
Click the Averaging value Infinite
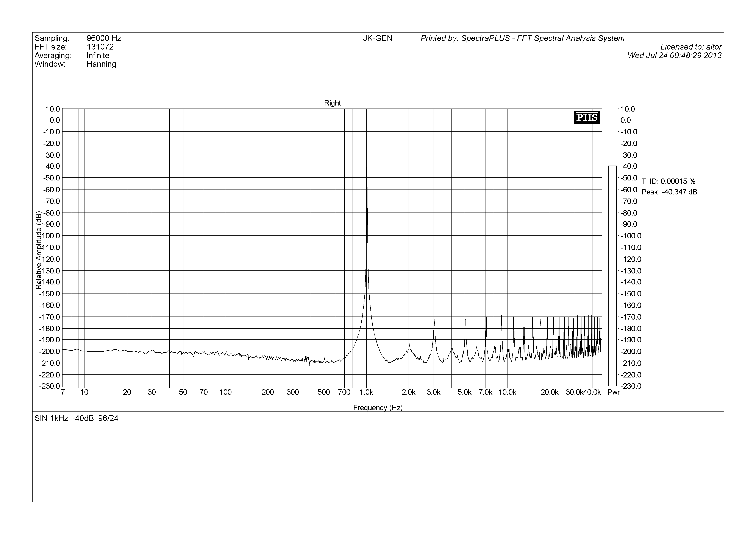coord(98,55)
